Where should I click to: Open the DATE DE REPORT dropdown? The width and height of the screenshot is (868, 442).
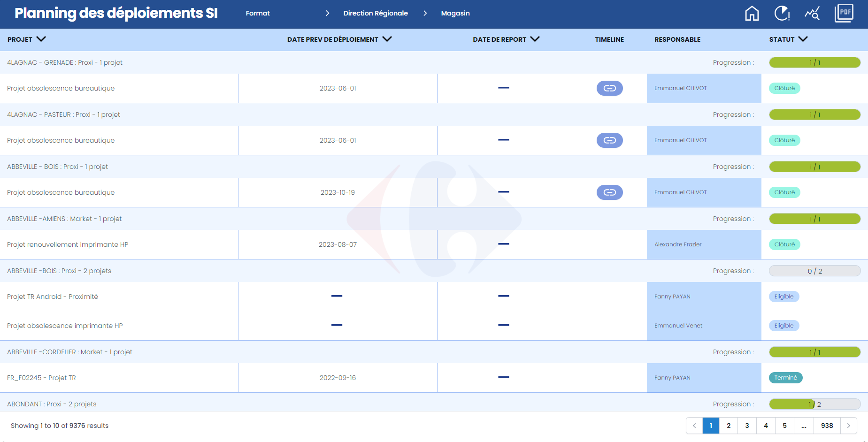[x=535, y=39]
